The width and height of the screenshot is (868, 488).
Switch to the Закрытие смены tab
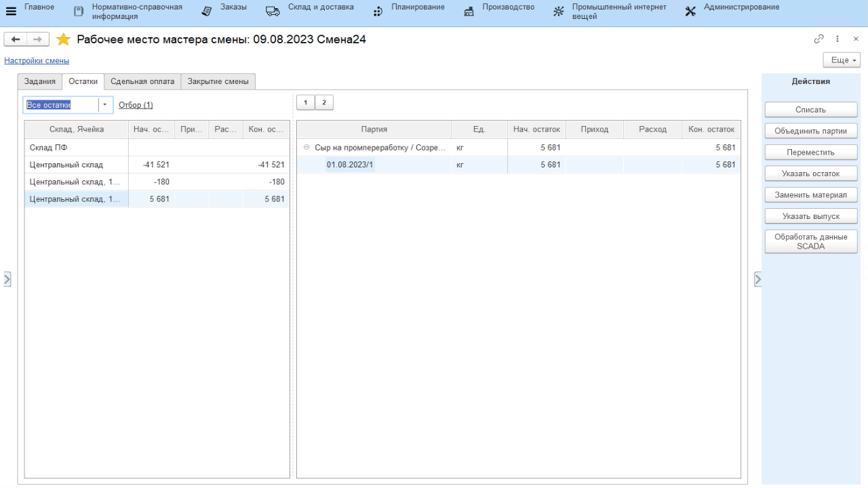(x=218, y=82)
